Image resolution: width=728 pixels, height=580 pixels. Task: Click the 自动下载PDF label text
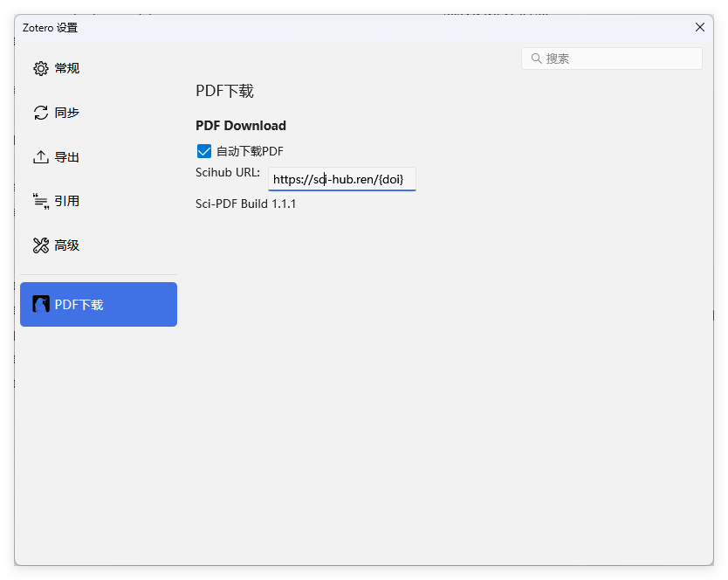point(250,151)
